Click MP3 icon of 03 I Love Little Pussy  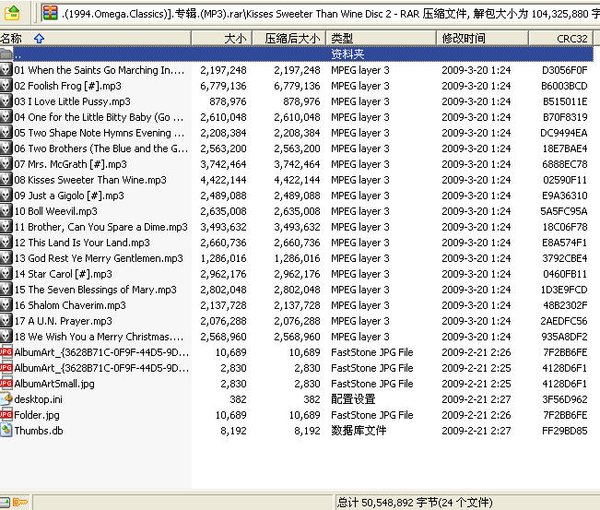(6, 101)
